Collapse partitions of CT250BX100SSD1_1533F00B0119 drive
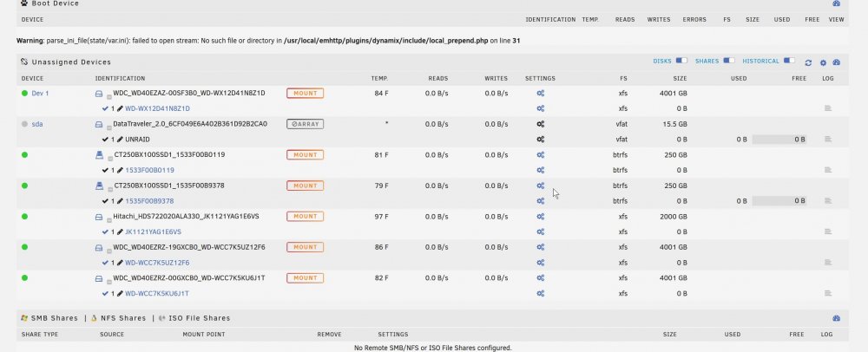Viewport: 868px width, 352px height. [x=109, y=158]
